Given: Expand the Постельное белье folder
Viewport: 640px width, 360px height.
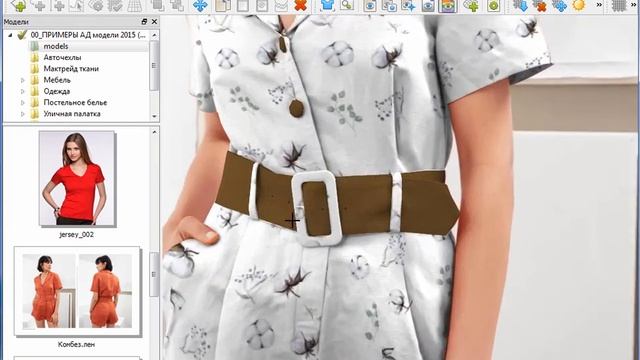Looking at the screenshot, I should [23, 102].
